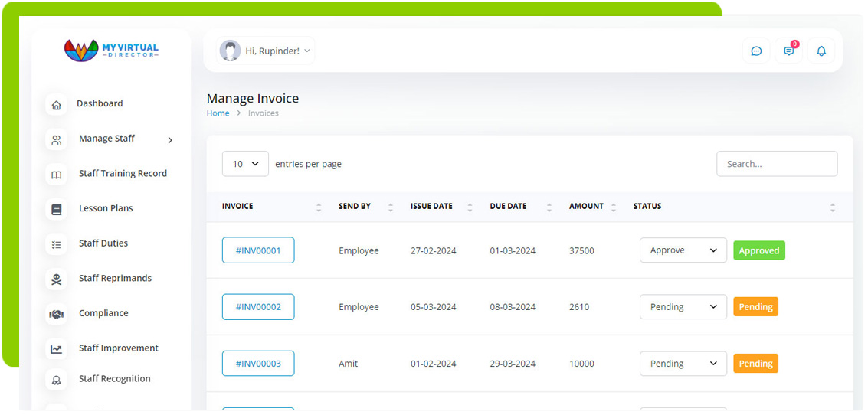The width and height of the screenshot is (868, 415).
Task: Expand the Manage Staff submenu arrow
Action: [x=170, y=140]
